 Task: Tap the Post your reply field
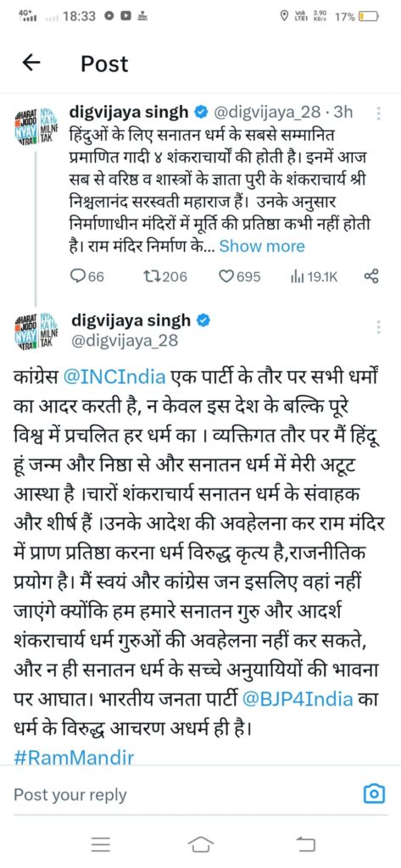click(x=183, y=795)
